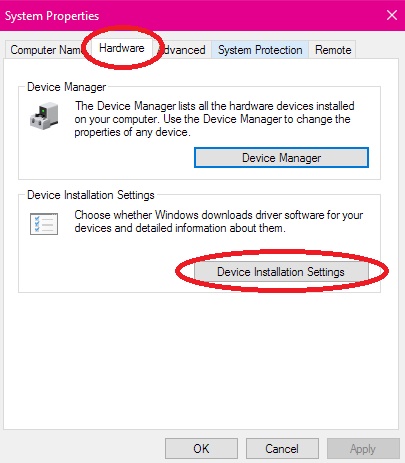The image size is (405, 463).
Task: Go to the System Protection tab
Action: (260, 50)
